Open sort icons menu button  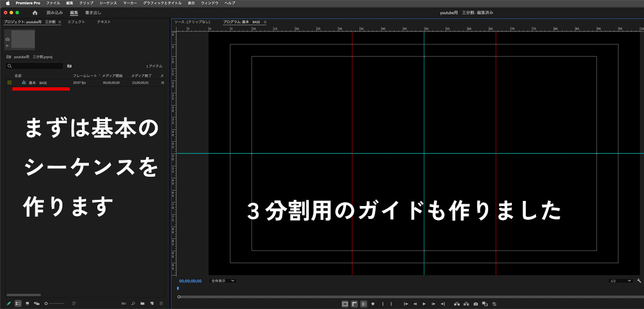pyautogui.click(x=74, y=303)
